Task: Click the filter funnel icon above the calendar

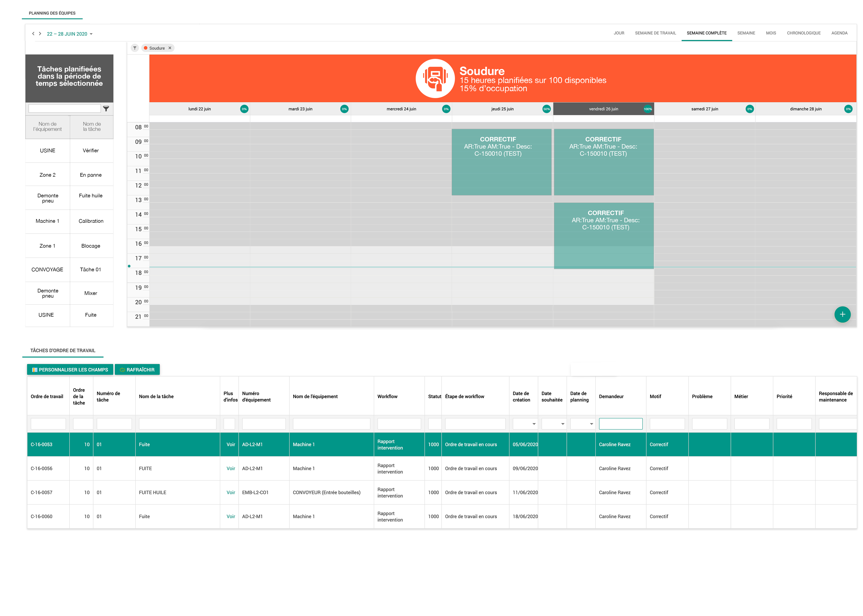Action: click(x=135, y=48)
